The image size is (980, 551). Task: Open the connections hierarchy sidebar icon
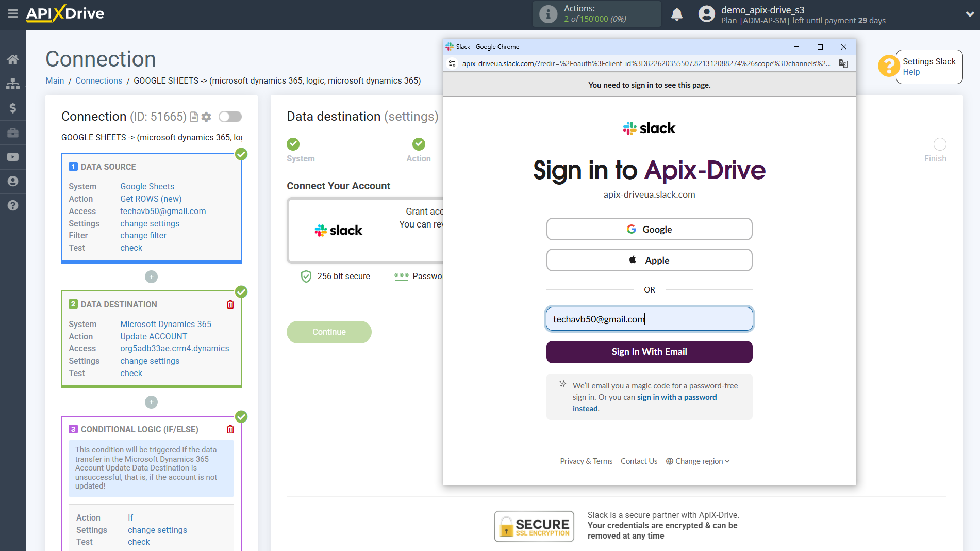tap(13, 84)
